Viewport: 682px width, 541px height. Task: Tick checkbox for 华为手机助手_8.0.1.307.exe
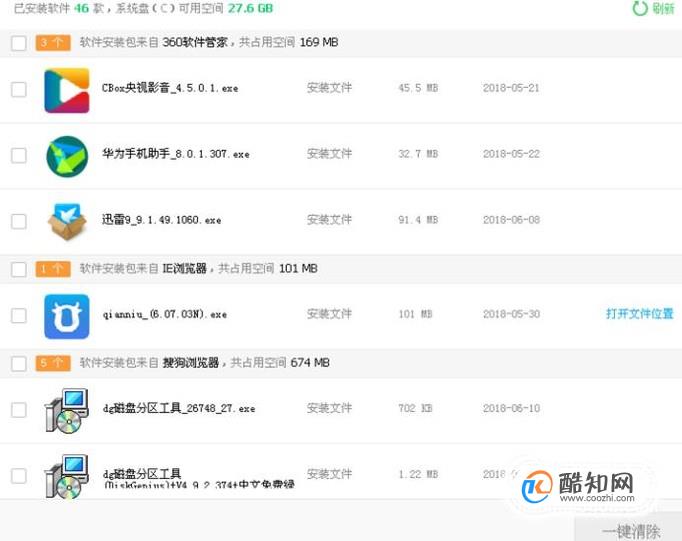(19, 155)
